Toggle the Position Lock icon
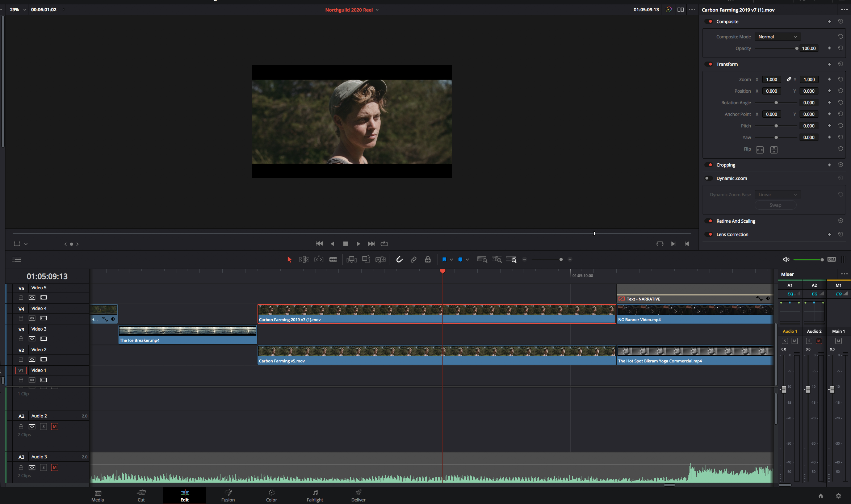Screen dimensions: 851x504 pyautogui.click(x=428, y=260)
